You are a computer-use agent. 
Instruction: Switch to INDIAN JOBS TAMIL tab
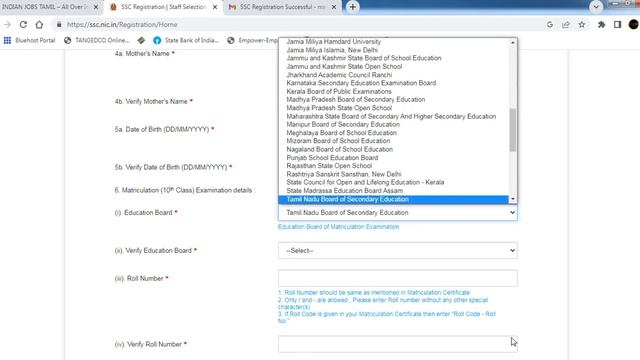click(x=44, y=7)
